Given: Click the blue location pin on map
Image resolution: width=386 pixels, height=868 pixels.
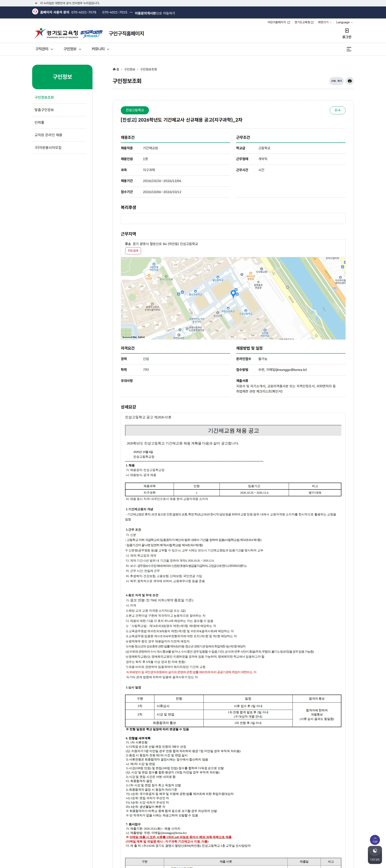Looking at the screenshot, I should coord(233,294).
